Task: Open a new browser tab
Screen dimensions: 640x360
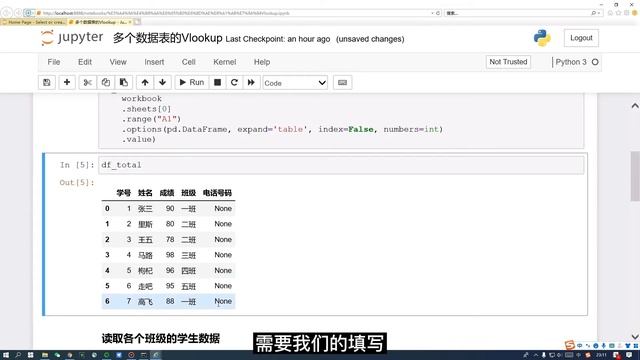Action: (137, 22)
